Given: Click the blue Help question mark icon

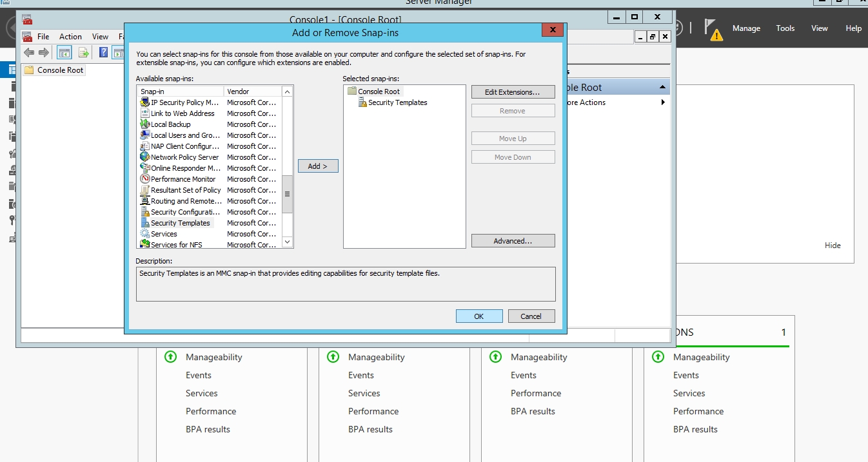Looking at the screenshot, I should coord(103,53).
